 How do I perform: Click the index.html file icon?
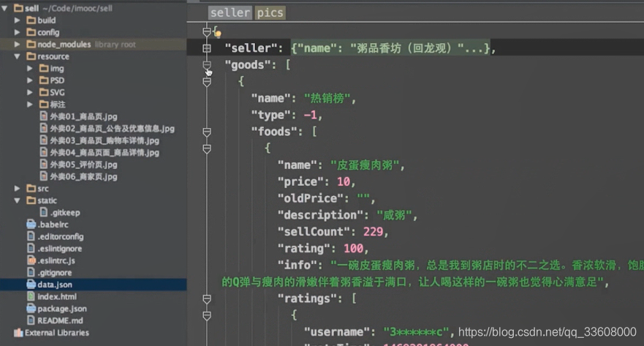coord(31,296)
